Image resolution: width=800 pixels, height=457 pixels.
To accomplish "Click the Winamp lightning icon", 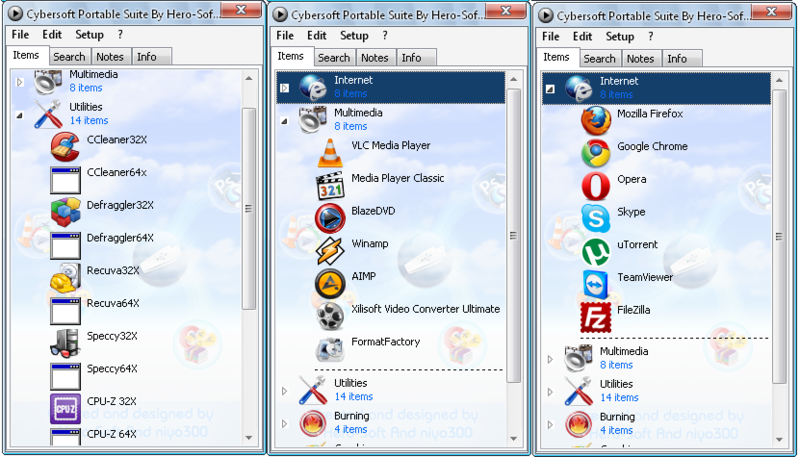I will pos(330,251).
